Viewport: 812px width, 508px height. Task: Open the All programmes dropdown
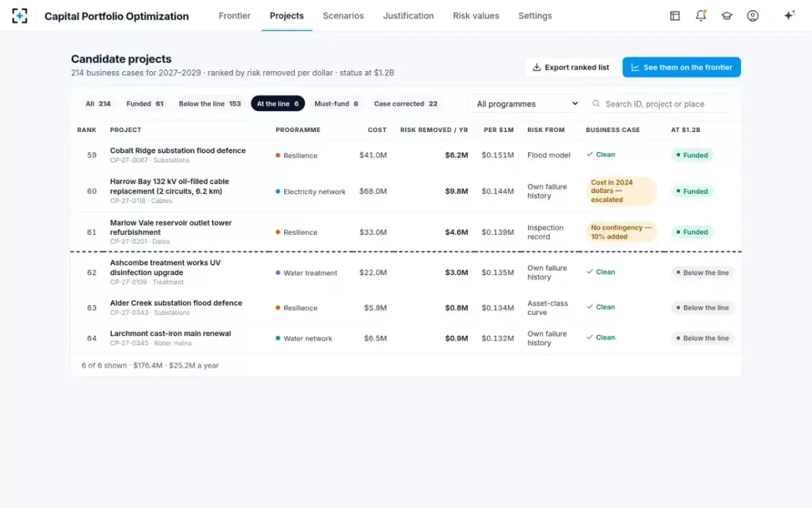pos(525,104)
